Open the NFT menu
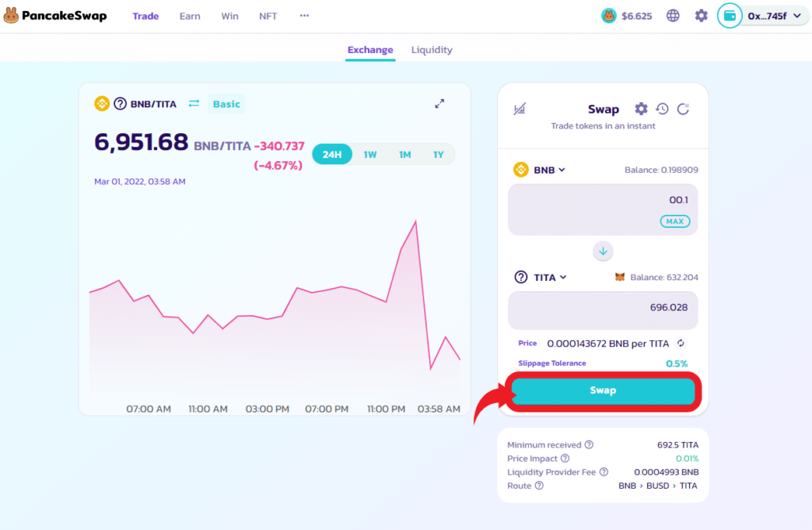812x530 pixels. [x=268, y=16]
